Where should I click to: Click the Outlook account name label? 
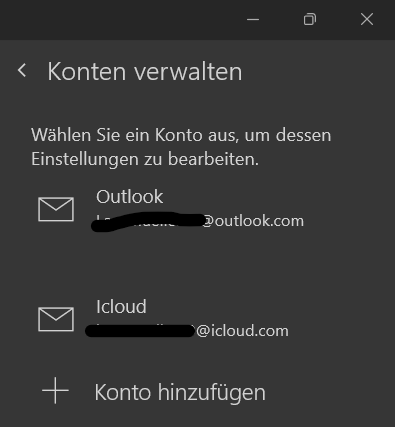(130, 197)
